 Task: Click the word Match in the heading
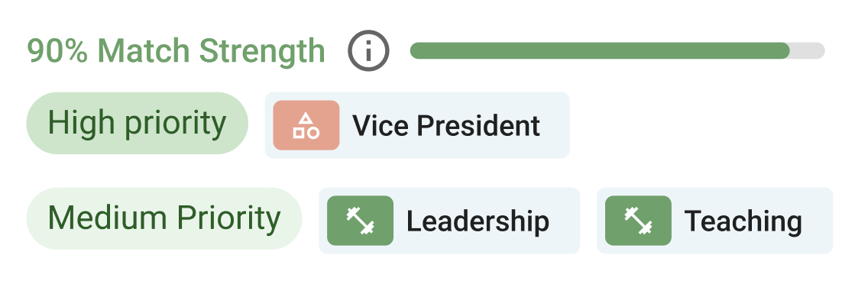(x=144, y=51)
